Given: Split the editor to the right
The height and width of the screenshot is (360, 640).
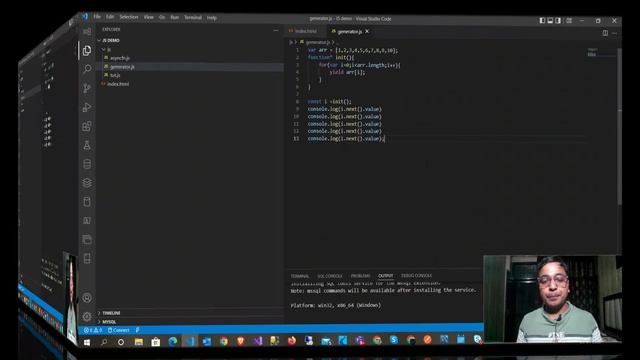Looking at the screenshot, I should pos(605,33).
